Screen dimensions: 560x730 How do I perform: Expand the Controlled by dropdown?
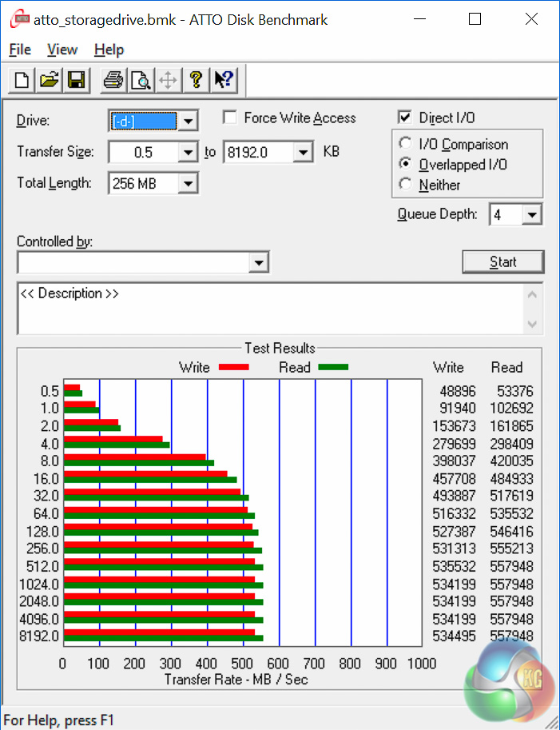(x=259, y=262)
